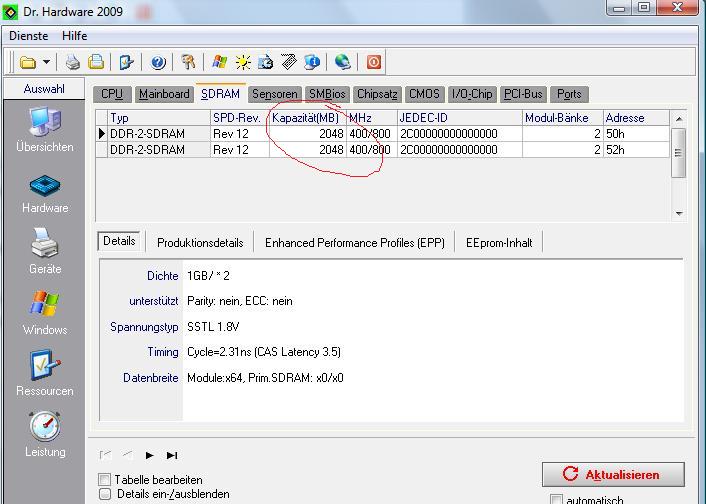
Task: Click the Auswahl sidebar header
Action: click(x=44, y=89)
